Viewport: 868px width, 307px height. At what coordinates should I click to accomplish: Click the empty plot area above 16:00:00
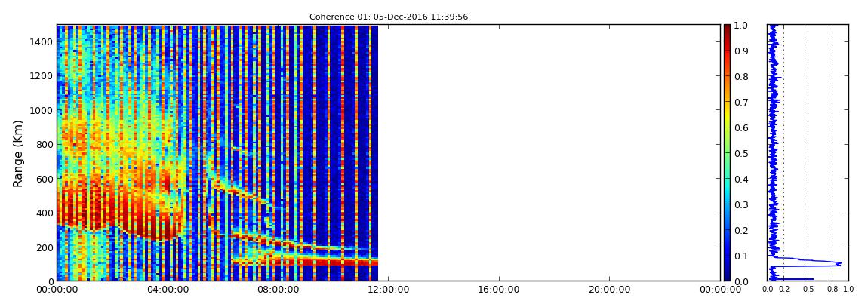click(x=500, y=153)
